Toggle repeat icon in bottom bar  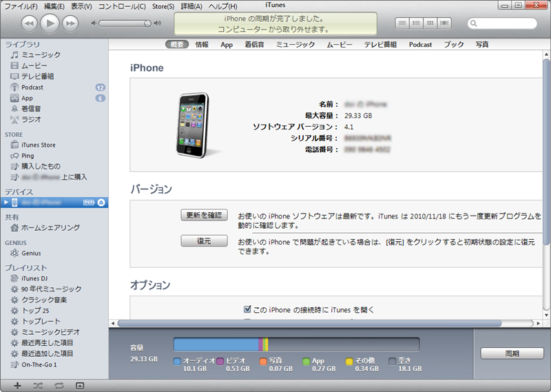coord(59,386)
